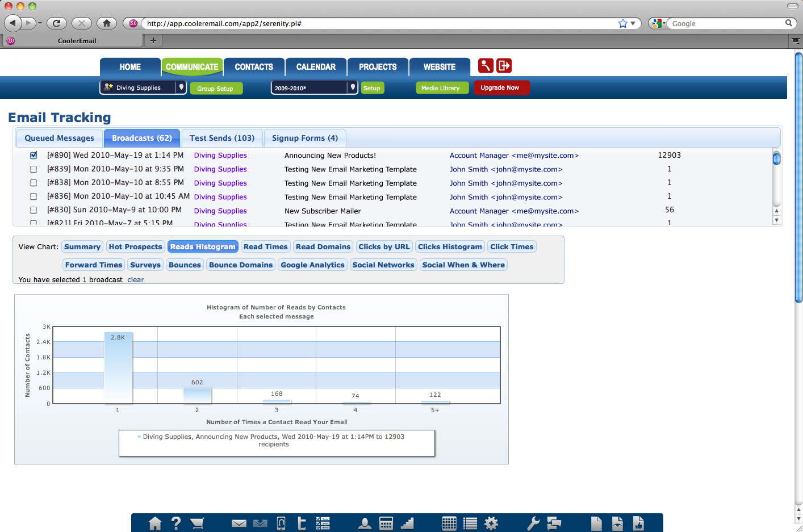
Task: Click the shopping cart icon
Action: point(197,523)
